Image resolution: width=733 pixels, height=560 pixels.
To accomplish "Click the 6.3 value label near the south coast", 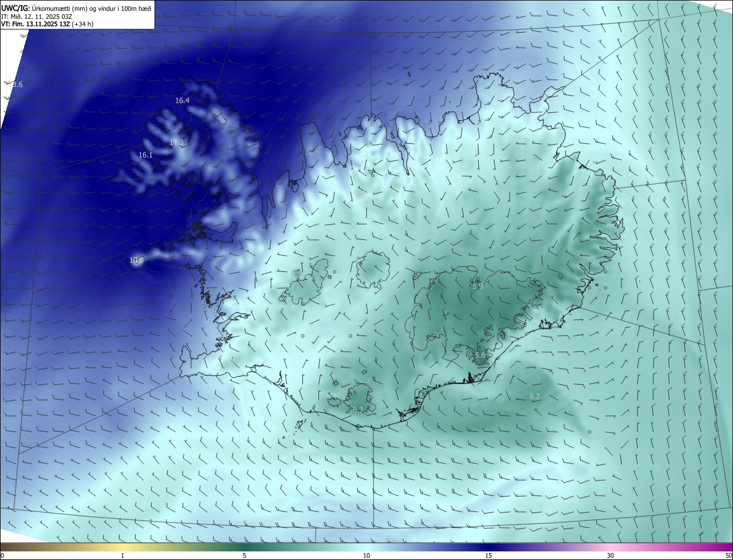I will (357, 409).
